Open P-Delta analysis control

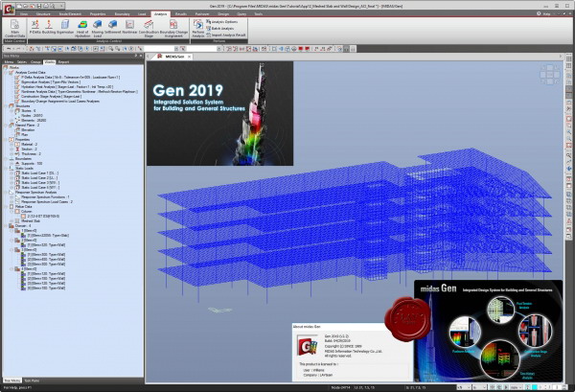click(x=34, y=27)
